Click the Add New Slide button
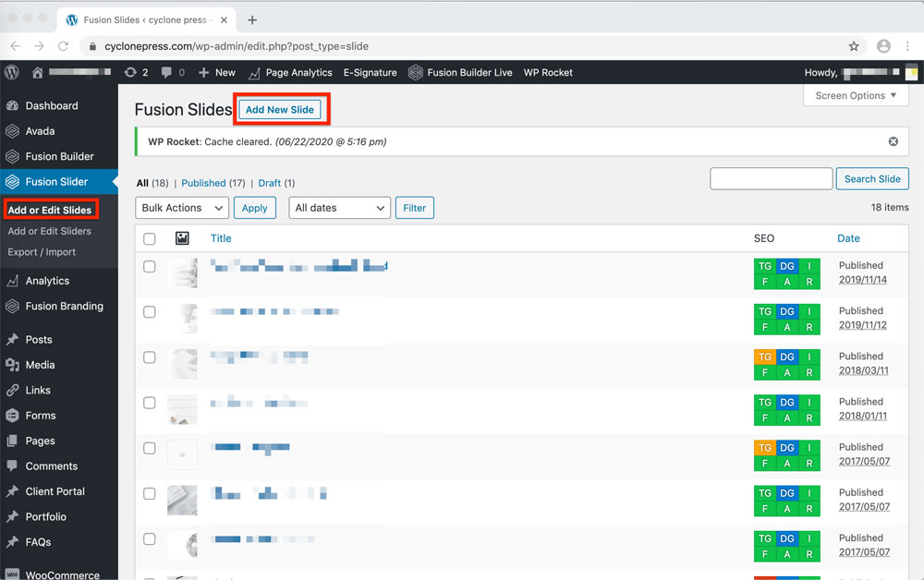Image resolution: width=924 pixels, height=580 pixels. (x=280, y=110)
